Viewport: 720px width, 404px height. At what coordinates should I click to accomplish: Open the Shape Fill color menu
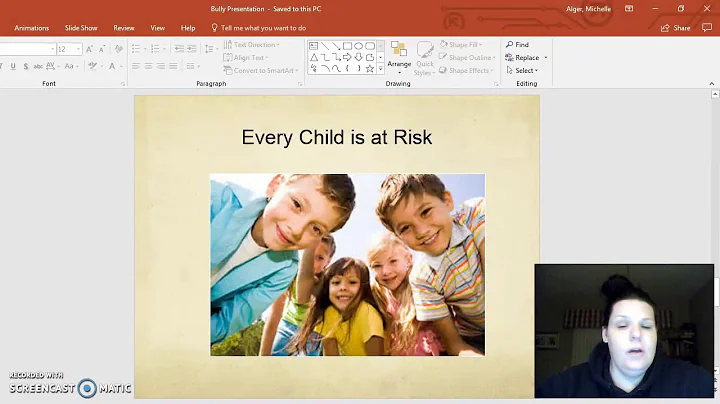[461, 45]
